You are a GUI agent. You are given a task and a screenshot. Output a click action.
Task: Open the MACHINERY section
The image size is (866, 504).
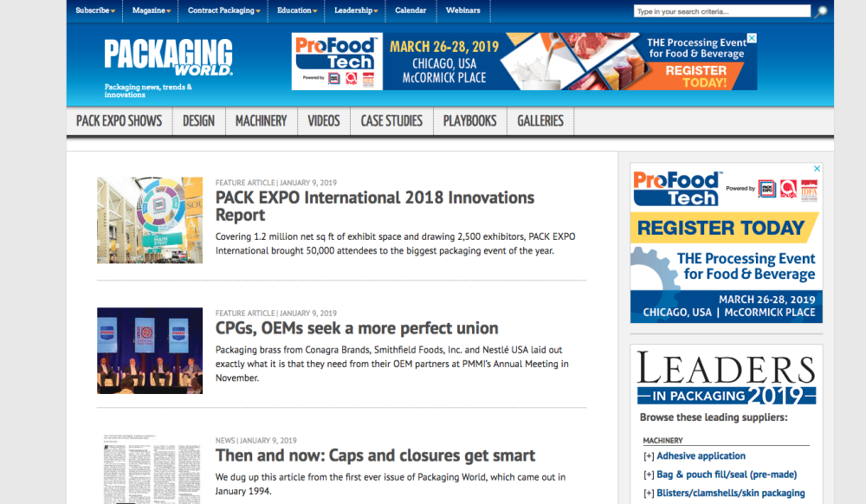262,121
